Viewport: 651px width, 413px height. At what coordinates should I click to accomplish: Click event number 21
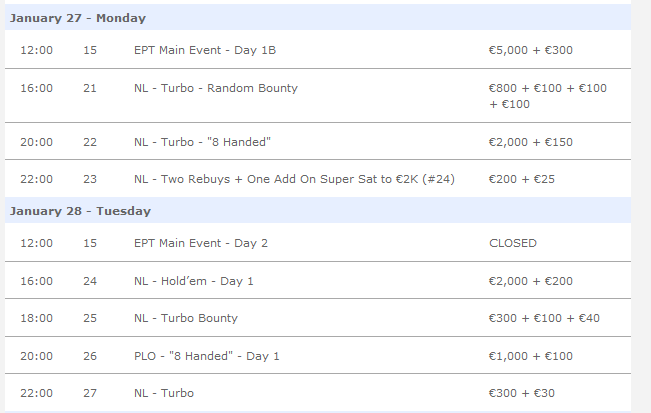[90, 88]
